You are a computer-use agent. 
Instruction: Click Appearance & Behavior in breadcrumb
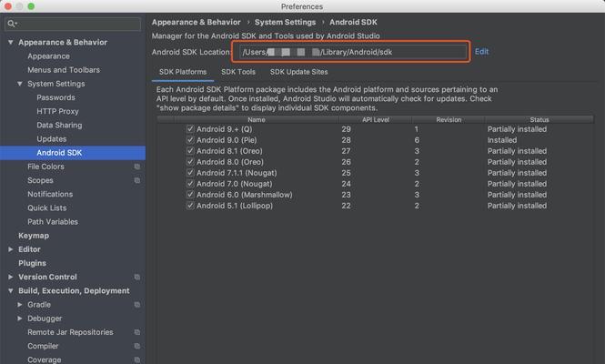coord(196,22)
